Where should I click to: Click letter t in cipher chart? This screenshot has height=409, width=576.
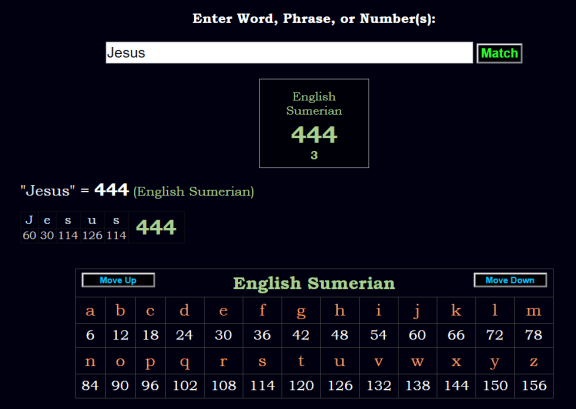pyautogui.click(x=301, y=361)
